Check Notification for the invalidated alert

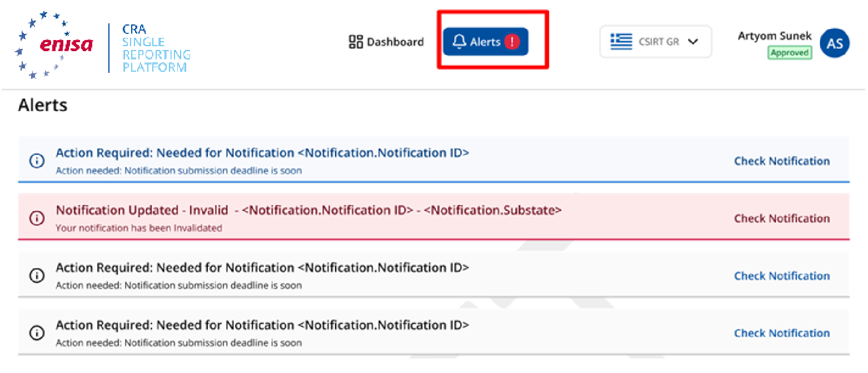[x=782, y=218]
